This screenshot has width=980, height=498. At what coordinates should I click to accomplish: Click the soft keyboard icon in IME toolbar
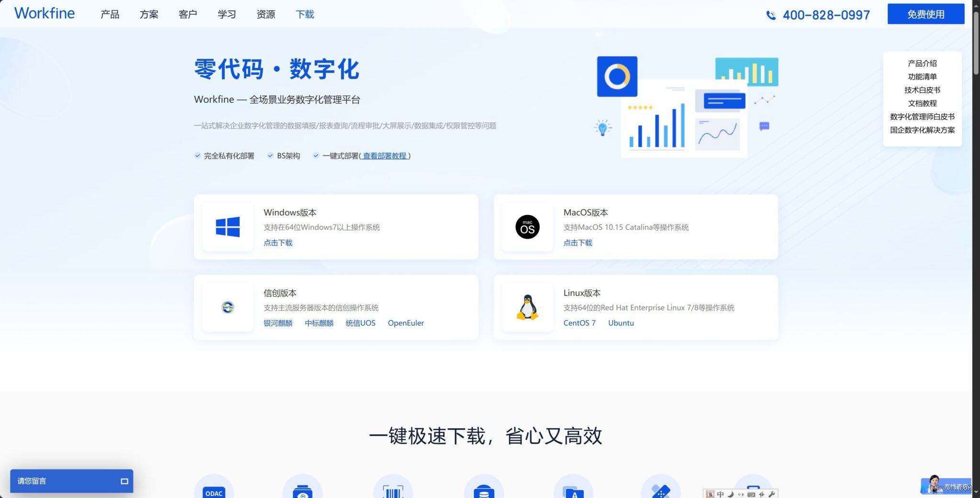click(751, 494)
